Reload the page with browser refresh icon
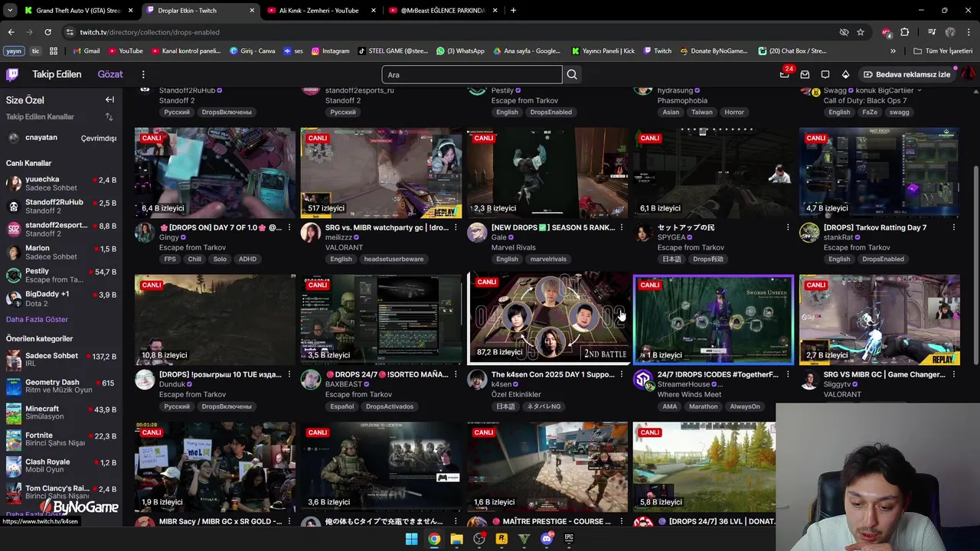The width and height of the screenshot is (980, 551). 47,32
